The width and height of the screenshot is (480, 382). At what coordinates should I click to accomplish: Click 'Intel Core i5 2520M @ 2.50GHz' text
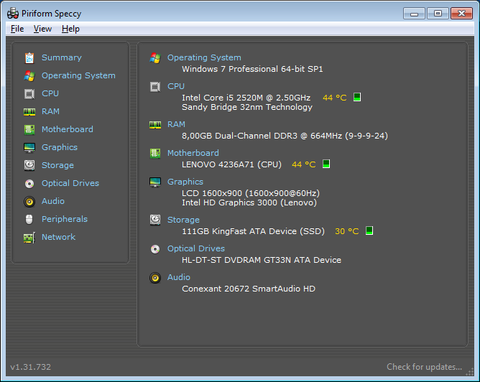coord(246,98)
